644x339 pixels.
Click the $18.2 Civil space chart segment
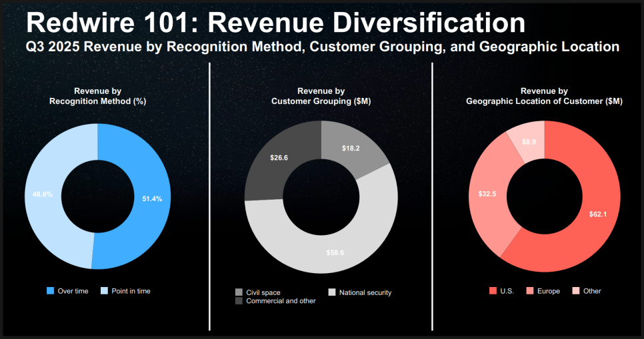[x=351, y=149]
